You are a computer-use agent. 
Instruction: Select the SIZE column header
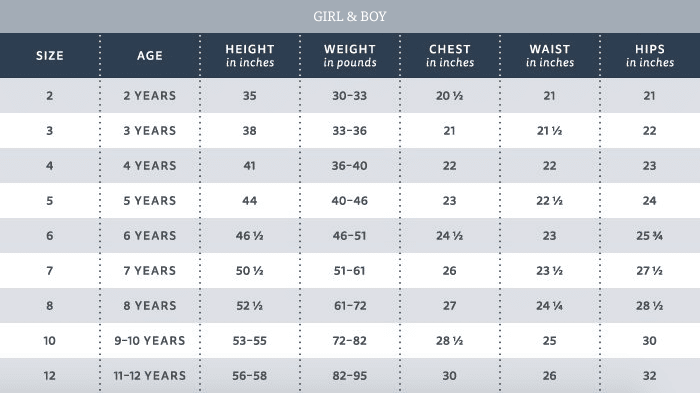tap(50, 56)
